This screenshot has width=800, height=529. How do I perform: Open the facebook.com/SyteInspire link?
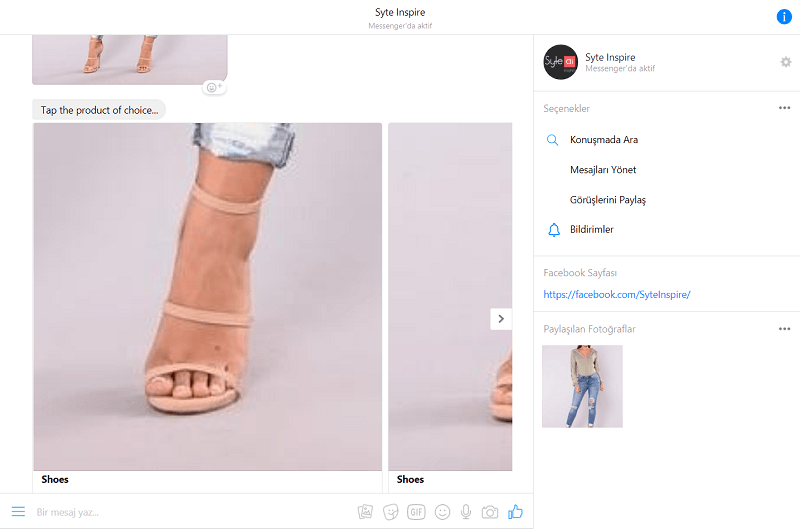(617, 295)
